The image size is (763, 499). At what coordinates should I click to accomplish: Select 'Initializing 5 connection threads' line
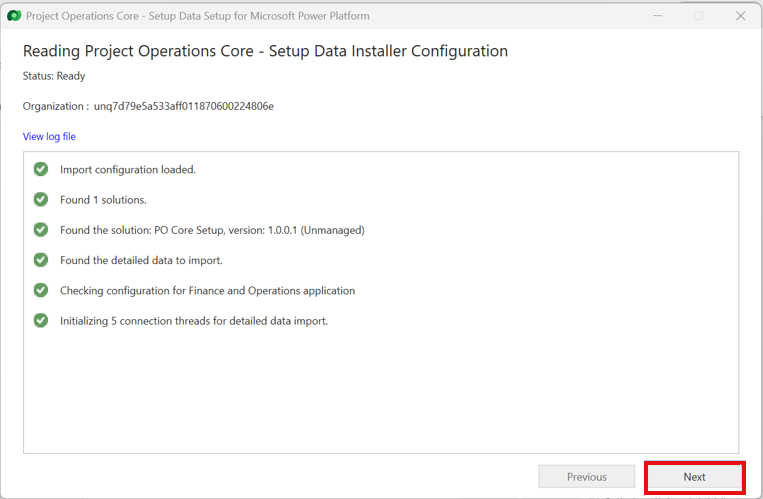tap(194, 321)
